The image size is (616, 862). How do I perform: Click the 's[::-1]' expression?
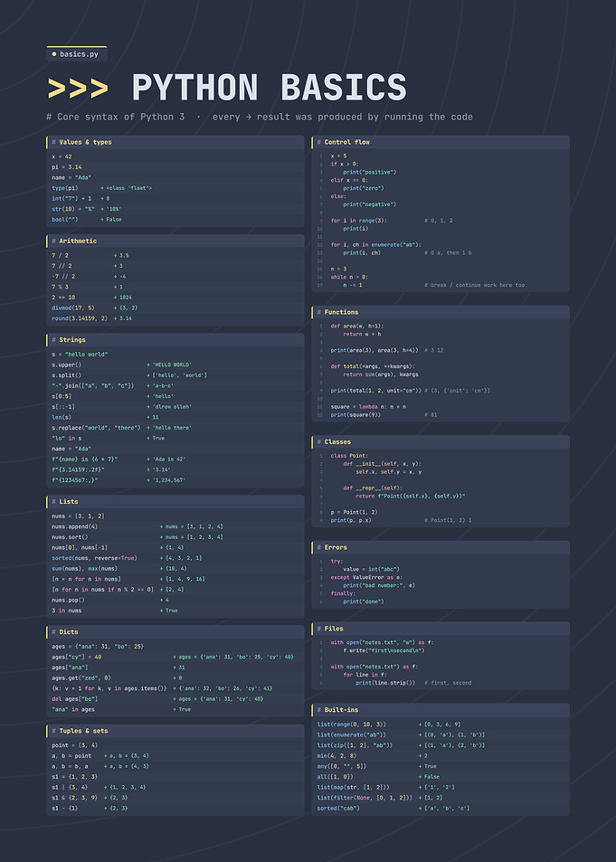click(x=63, y=407)
